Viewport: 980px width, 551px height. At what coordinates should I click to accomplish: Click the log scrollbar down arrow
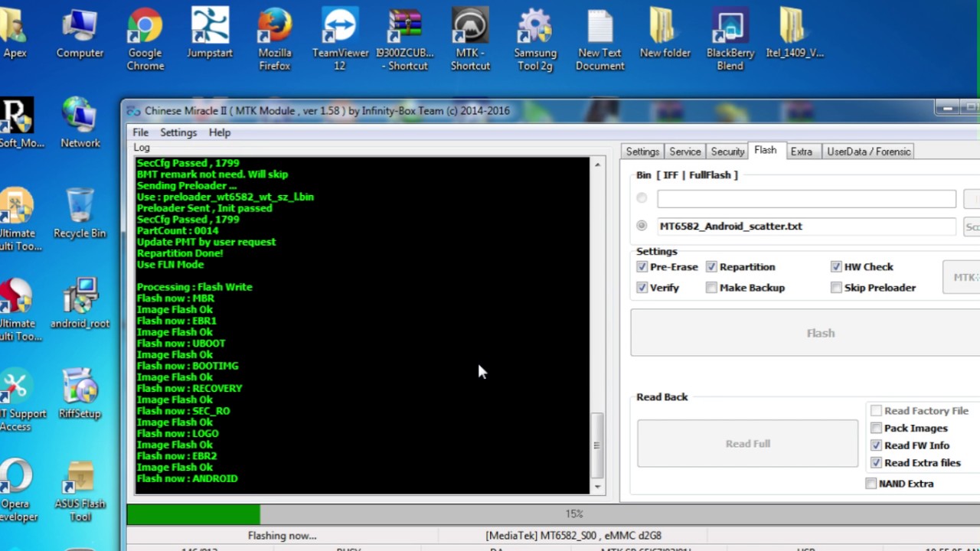coord(597,487)
